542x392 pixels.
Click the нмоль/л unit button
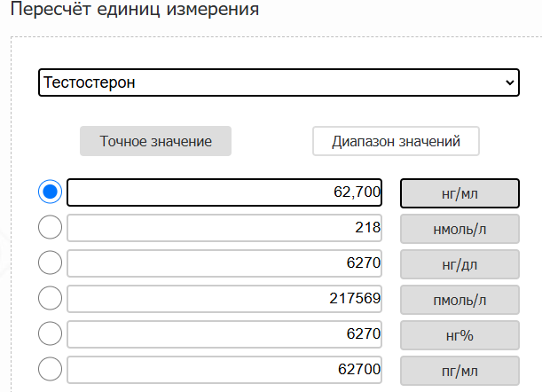(460, 229)
